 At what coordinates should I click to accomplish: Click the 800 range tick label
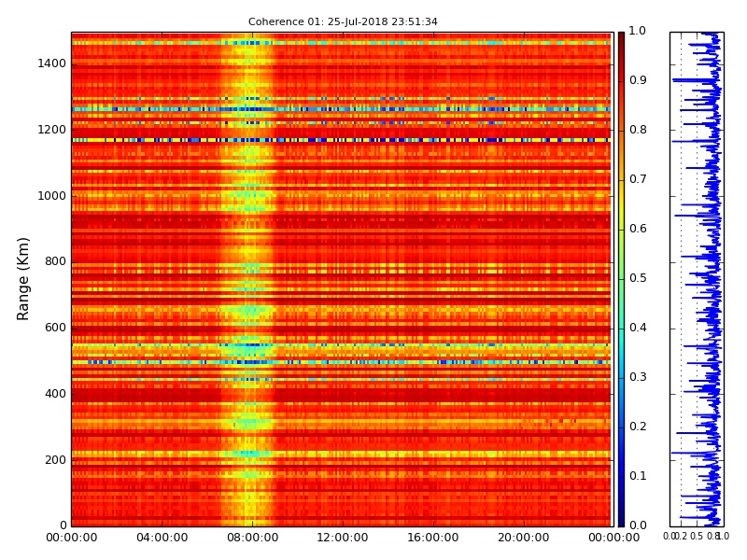pyautogui.click(x=55, y=261)
